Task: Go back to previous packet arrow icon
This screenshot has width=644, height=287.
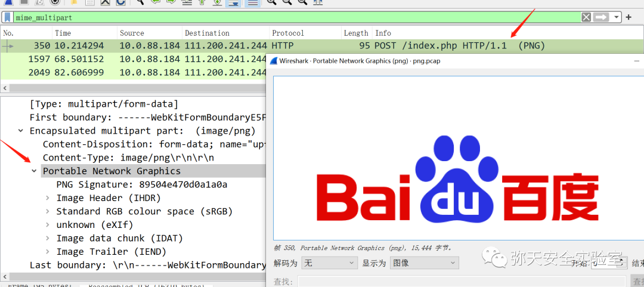Action: point(156,2)
